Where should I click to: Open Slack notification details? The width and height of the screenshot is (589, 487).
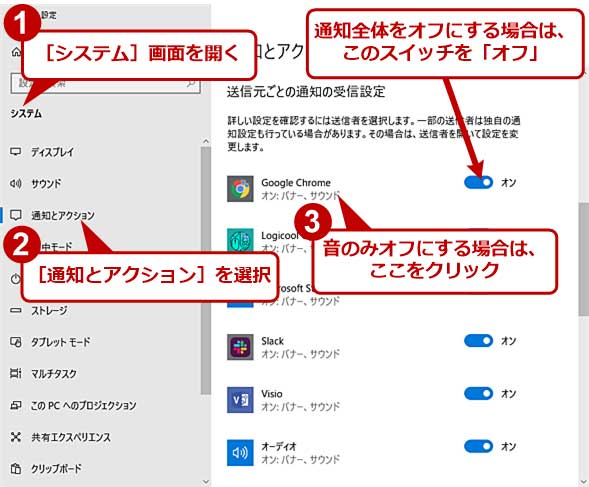click(x=283, y=347)
